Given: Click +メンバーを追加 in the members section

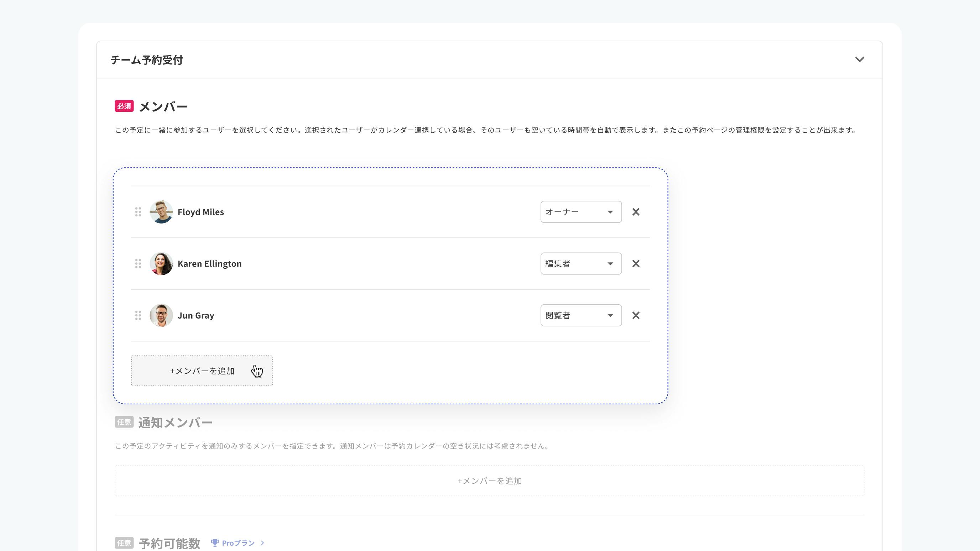Looking at the screenshot, I should [x=201, y=371].
